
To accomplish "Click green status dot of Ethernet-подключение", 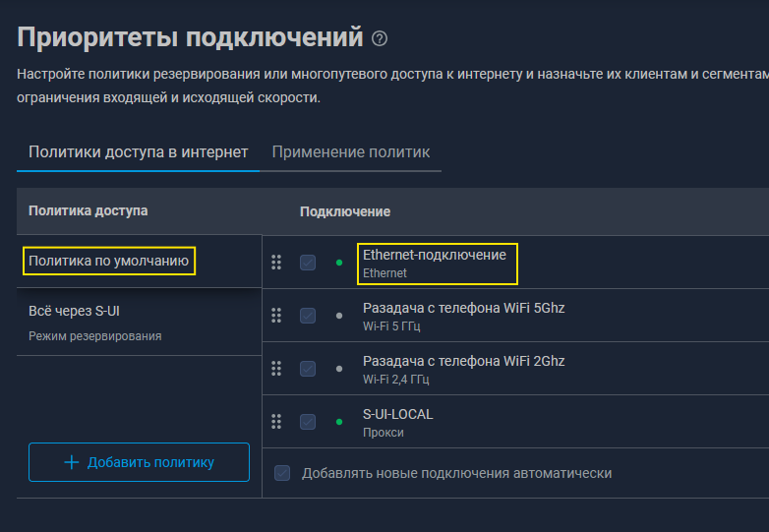I will [x=339, y=263].
